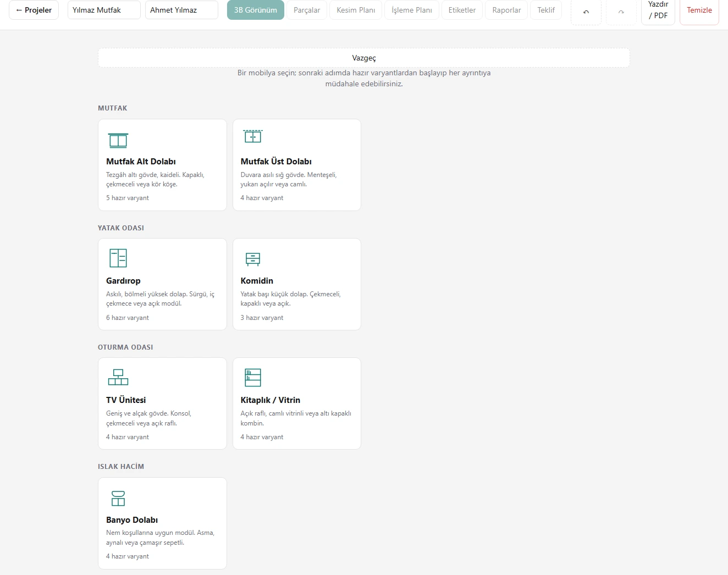Select the Gardırop wardrobe icon
The width and height of the screenshot is (728, 575).
click(x=118, y=258)
